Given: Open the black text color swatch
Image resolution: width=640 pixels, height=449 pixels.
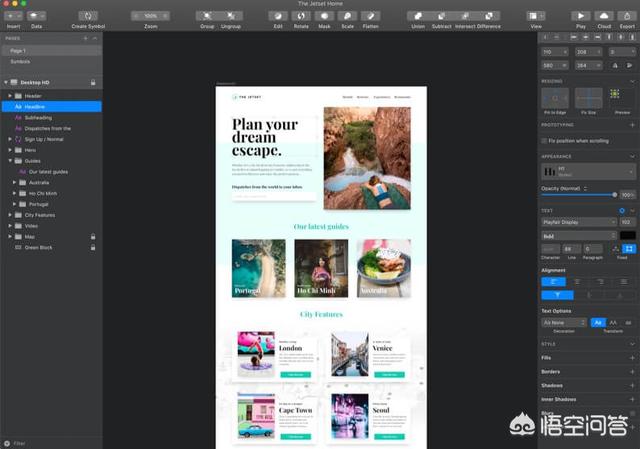Looking at the screenshot, I should [x=628, y=236].
